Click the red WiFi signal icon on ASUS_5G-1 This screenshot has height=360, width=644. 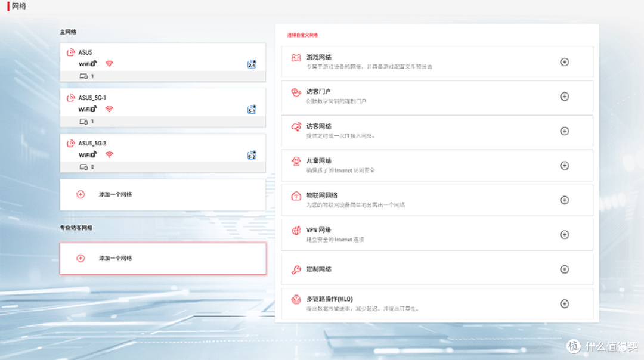[x=109, y=109]
